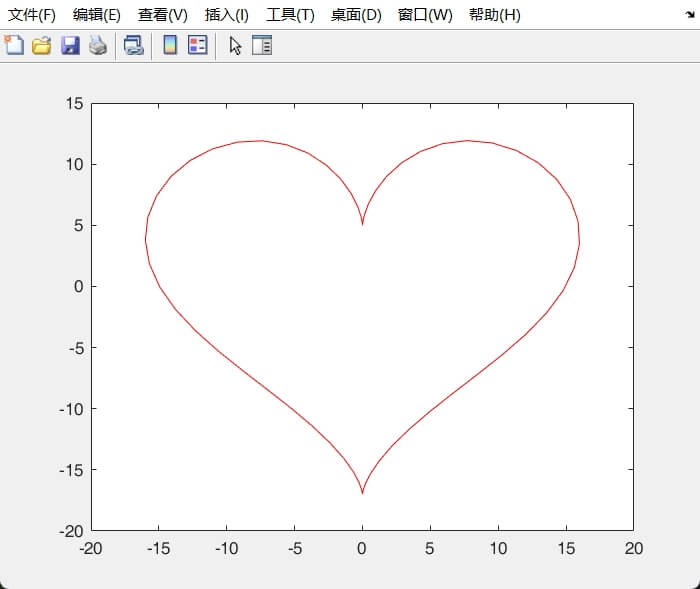The image size is (700, 589).
Task: Click the y-axis tick label -15
Action: click(71, 470)
